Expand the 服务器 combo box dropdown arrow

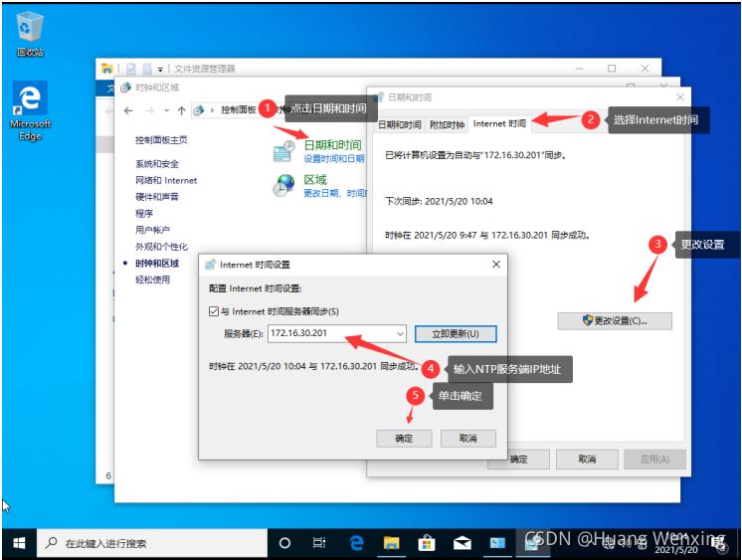(400, 334)
